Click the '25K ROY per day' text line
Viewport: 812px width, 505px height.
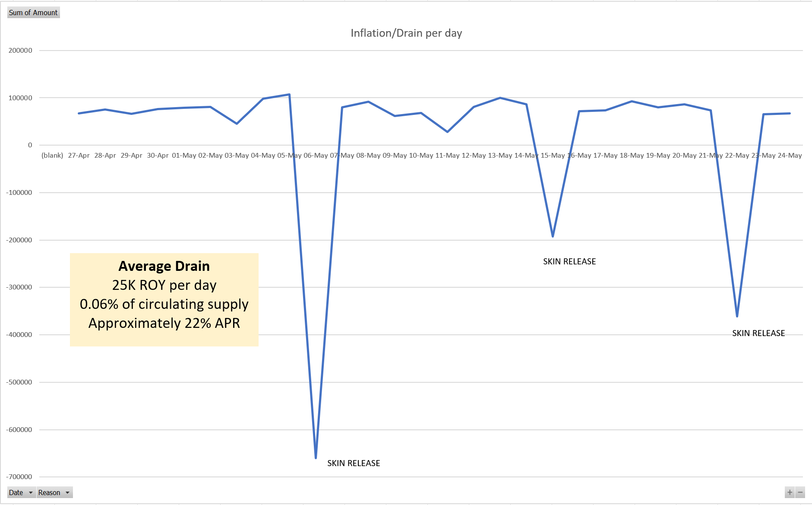click(x=164, y=285)
